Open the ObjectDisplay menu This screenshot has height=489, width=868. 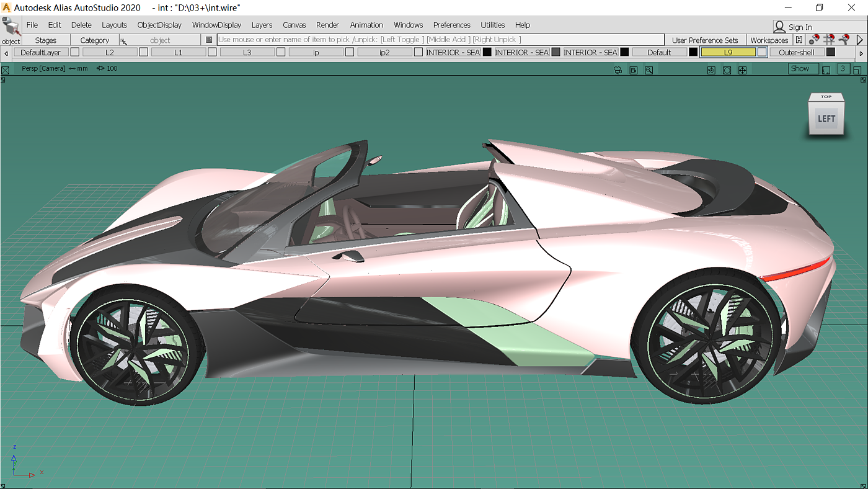coord(159,25)
